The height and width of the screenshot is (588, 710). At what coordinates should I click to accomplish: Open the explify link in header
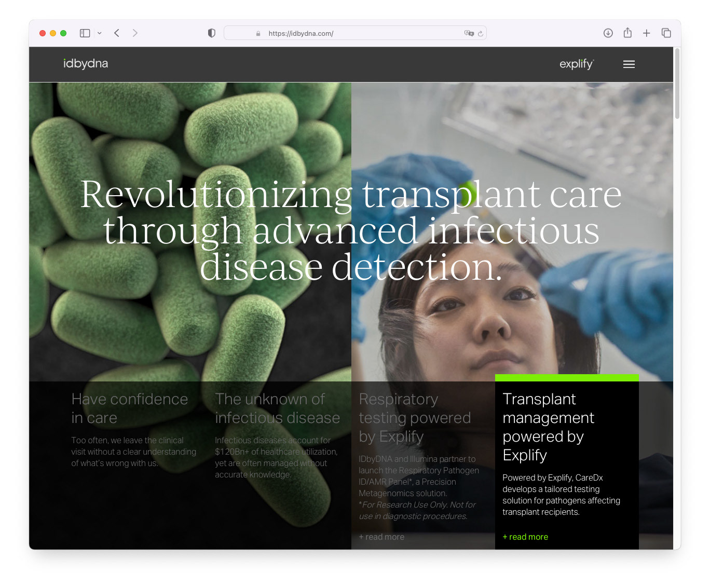tap(577, 64)
